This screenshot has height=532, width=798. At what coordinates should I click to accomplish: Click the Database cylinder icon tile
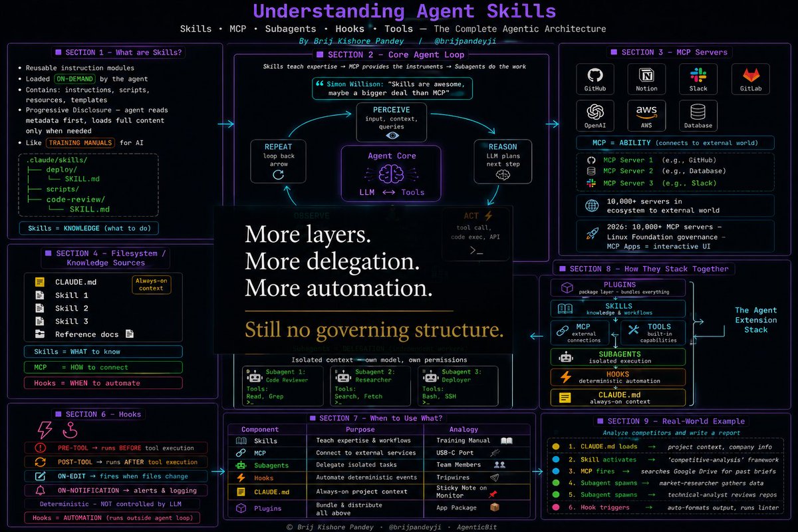tap(698, 116)
